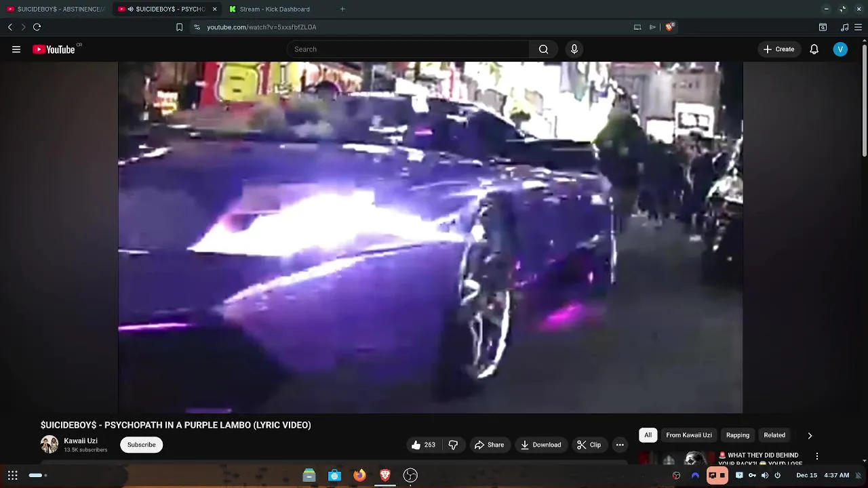Open Brave main menu
The width and height of the screenshot is (868, 488).
click(x=859, y=27)
